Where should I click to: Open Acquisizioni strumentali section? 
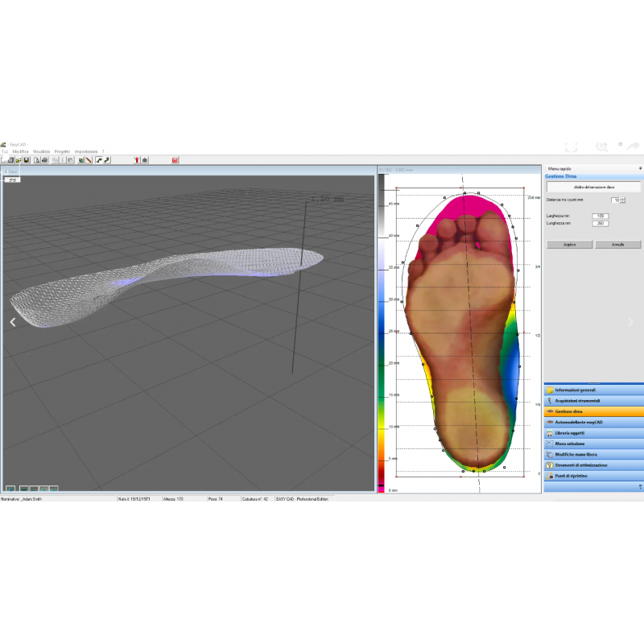[594, 400]
